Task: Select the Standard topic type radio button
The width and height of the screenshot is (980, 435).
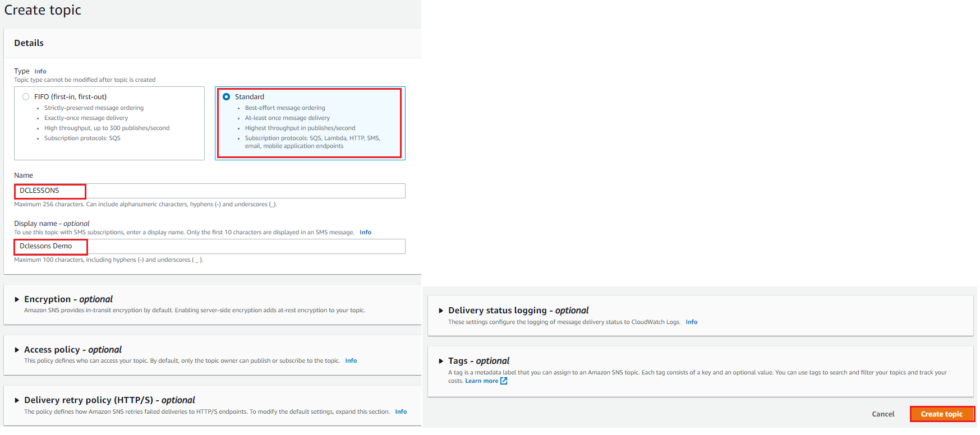Action: (227, 97)
